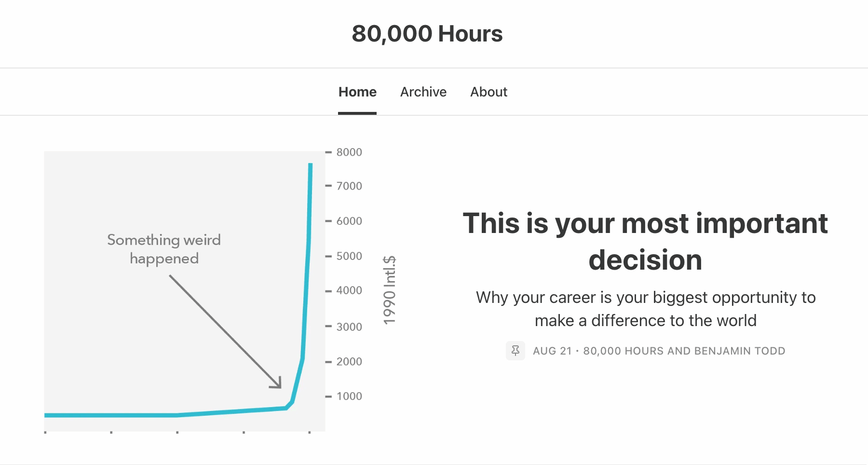Click the "80,000 Hours" site title

click(427, 34)
